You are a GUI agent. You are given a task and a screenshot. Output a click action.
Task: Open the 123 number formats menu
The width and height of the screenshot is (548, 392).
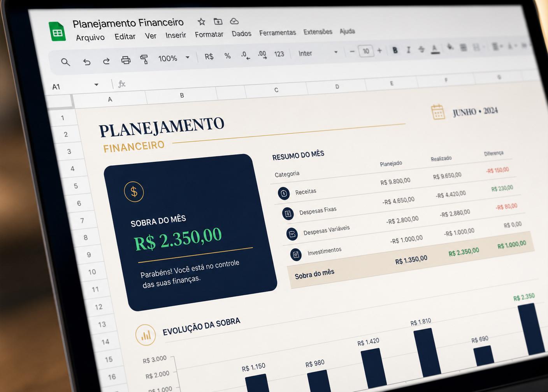(x=279, y=54)
